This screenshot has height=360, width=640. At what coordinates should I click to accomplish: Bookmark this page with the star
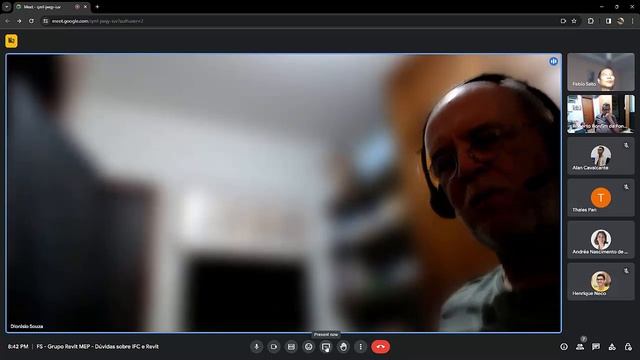pyautogui.click(x=574, y=21)
